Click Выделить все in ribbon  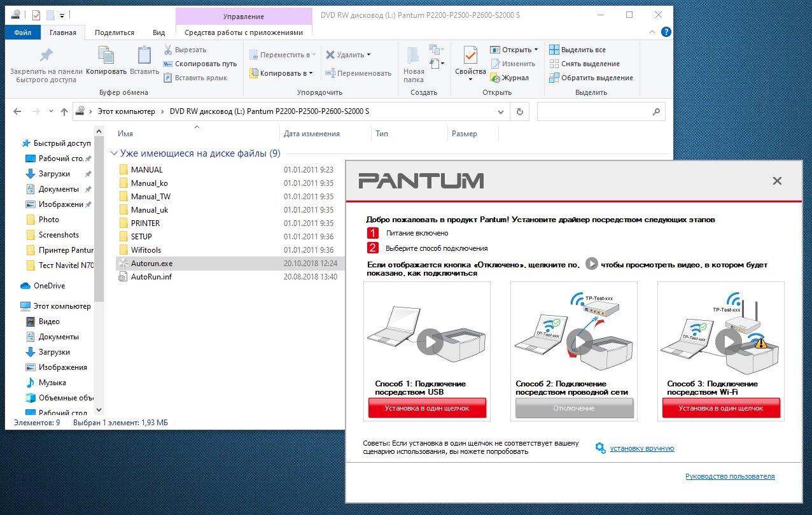[577, 50]
